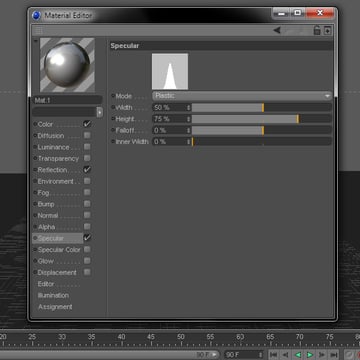Image resolution: width=360 pixels, height=360 pixels.
Task: Click the Width 50 % value field
Action: pyautogui.click(x=169, y=108)
